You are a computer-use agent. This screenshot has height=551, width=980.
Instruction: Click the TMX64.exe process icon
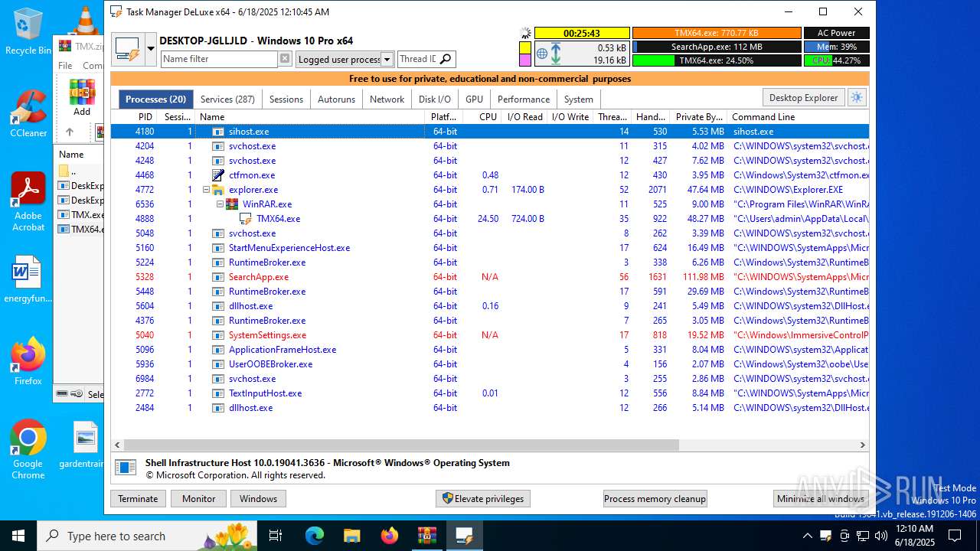click(x=246, y=219)
